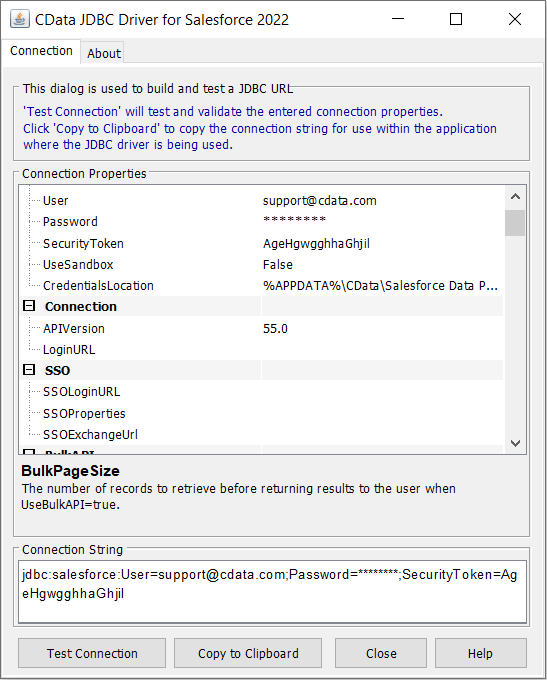Click the Connection group header label

click(x=81, y=307)
